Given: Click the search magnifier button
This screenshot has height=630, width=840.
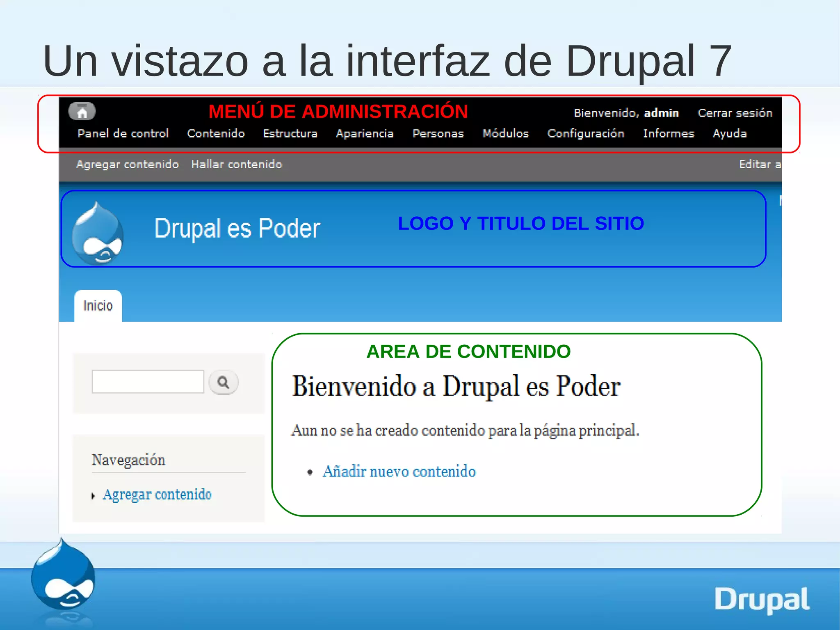Looking at the screenshot, I should (224, 383).
